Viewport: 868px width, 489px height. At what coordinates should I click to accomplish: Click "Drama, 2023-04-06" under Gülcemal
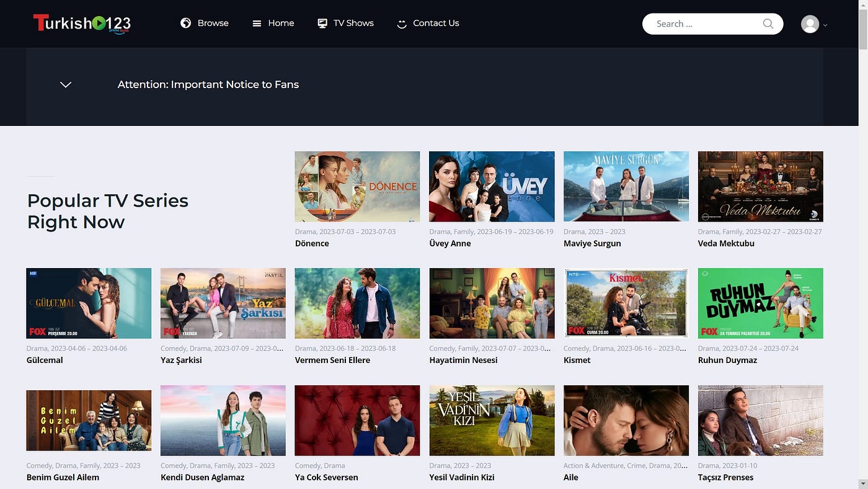(x=77, y=348)
